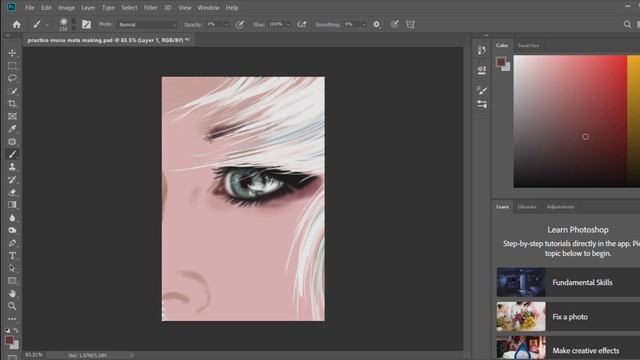
Task: Select the Path Selection tool
Action: click(x=12, y=268)
